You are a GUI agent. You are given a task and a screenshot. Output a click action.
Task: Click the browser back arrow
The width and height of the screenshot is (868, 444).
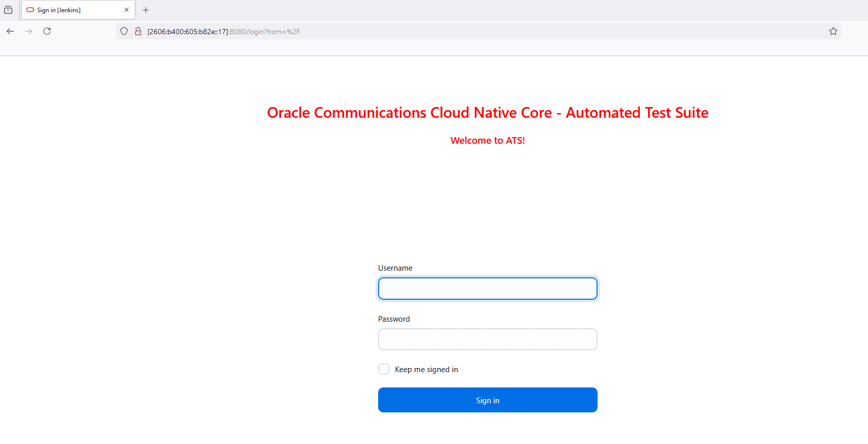click(10, 31)
